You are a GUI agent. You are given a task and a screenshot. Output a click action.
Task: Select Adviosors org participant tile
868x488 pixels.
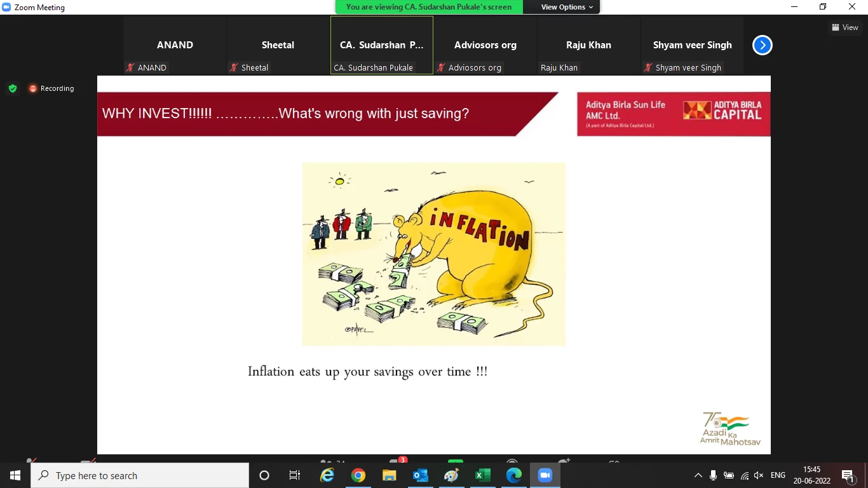[485, 45]
